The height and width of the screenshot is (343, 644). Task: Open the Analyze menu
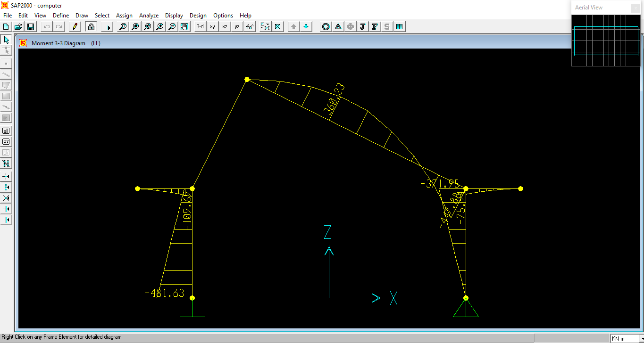click(x=149, y=15)
